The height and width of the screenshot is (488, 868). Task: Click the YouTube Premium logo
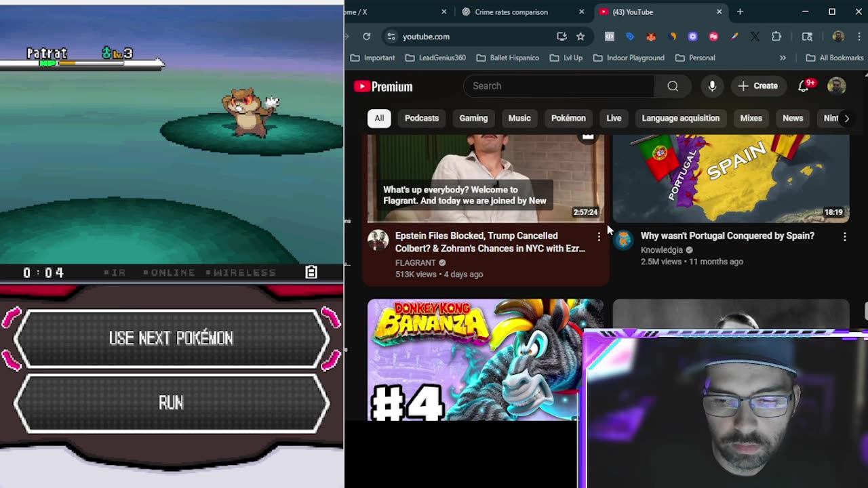pos(383,86)
